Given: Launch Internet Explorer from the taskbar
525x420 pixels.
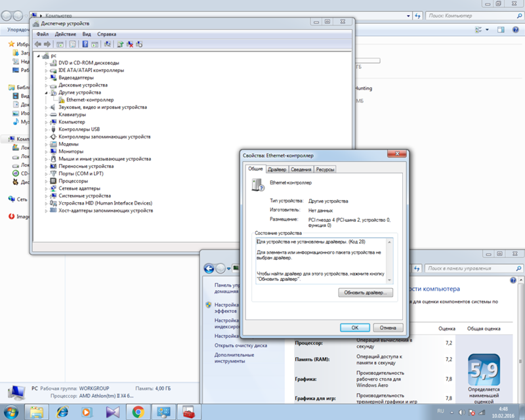Looking at the screenshot, I should (x=62, y=412).
